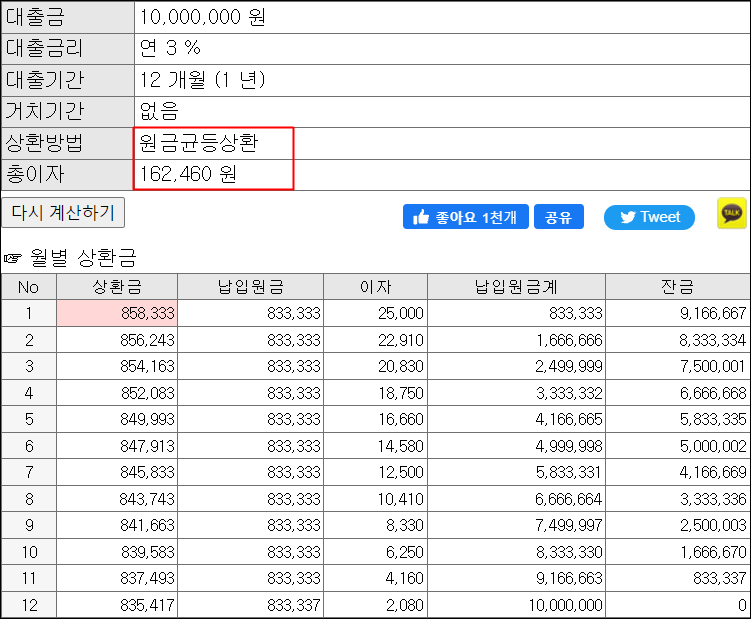Image resolution: width=751 pixels, height=619 pixels.
Task: Click the 18,750 interest cell
Action: point(376,393)
